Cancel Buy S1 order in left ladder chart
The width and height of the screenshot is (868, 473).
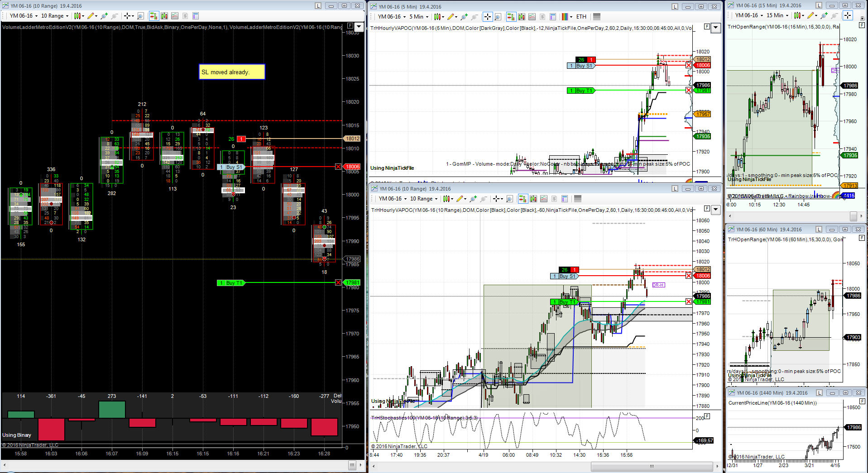tap(338, 167)
